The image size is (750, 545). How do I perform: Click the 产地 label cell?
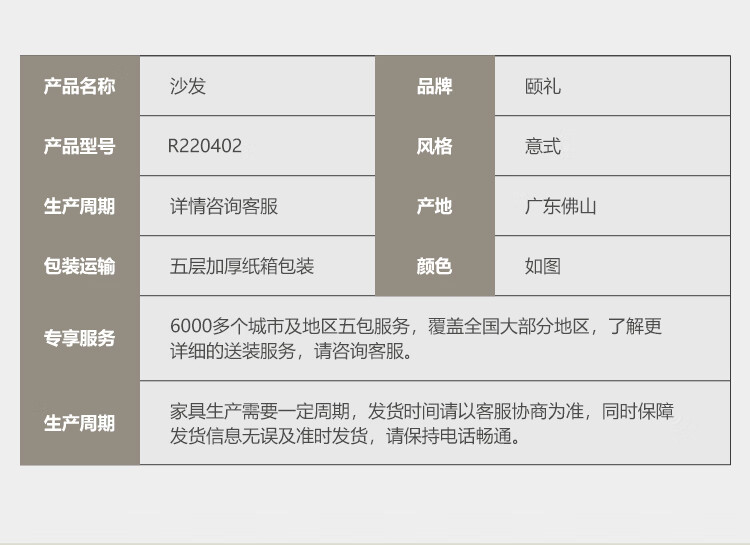[434, 207]
